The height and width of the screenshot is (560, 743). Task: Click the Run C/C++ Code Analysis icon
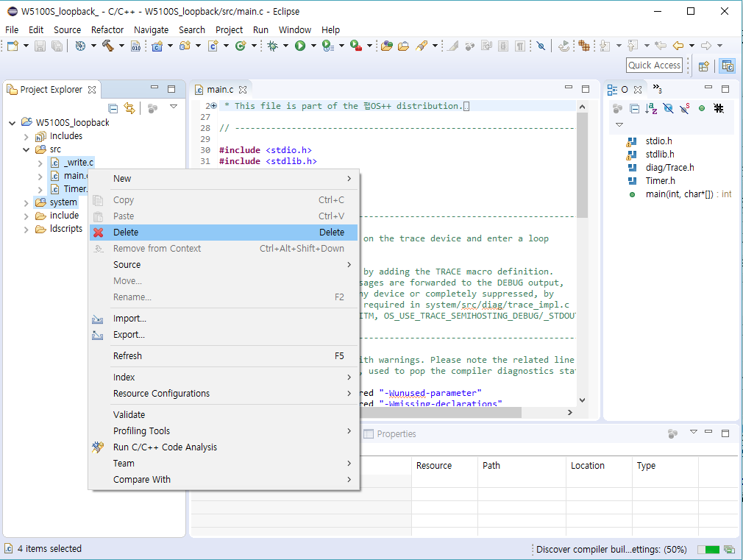point(98,447)
